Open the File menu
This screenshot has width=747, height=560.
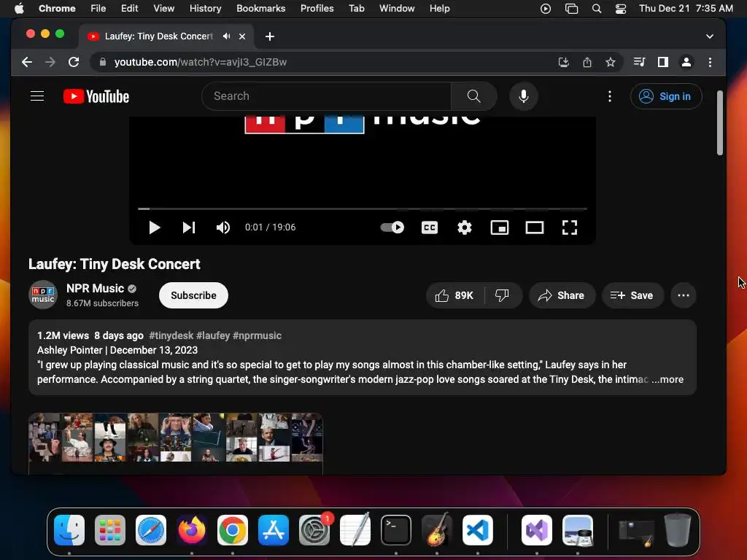[x=98, y=8]
